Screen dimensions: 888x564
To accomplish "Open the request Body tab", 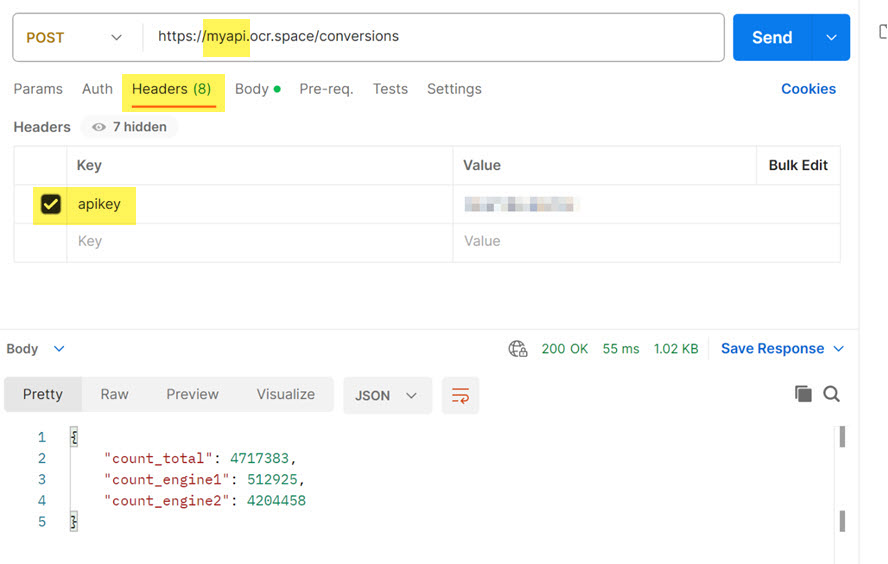I will pyautogui.click(x=258, y=89).
